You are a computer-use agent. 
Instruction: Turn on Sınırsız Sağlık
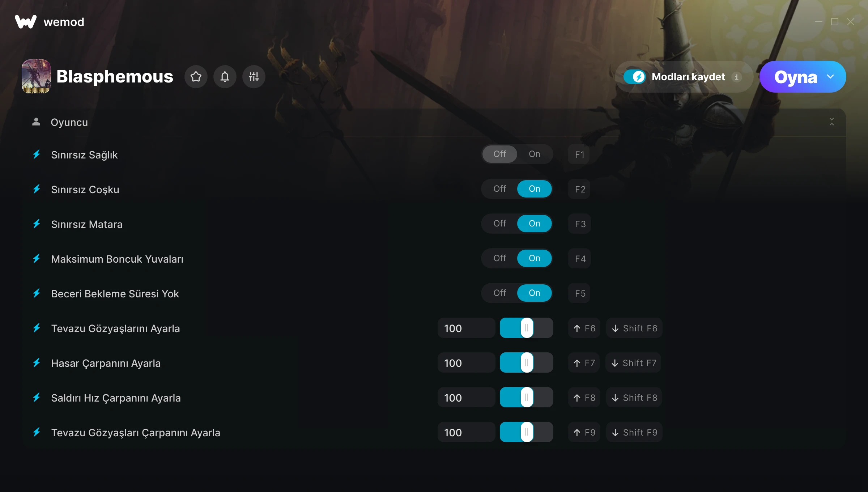coord(534,154)
